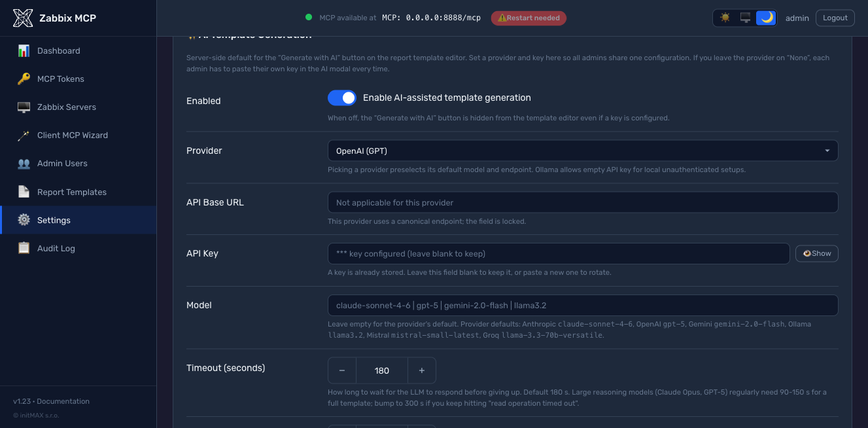Select Settings in the sidebar

[x=78, y=220]
